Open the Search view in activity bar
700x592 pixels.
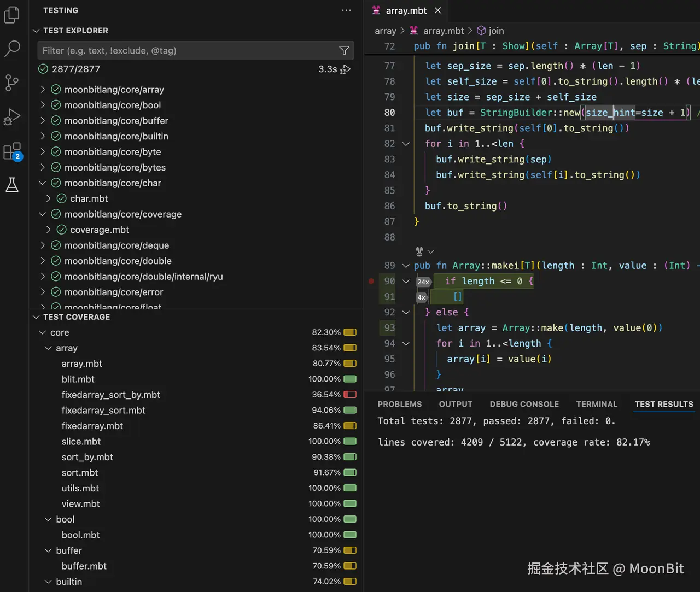point(12,49)
